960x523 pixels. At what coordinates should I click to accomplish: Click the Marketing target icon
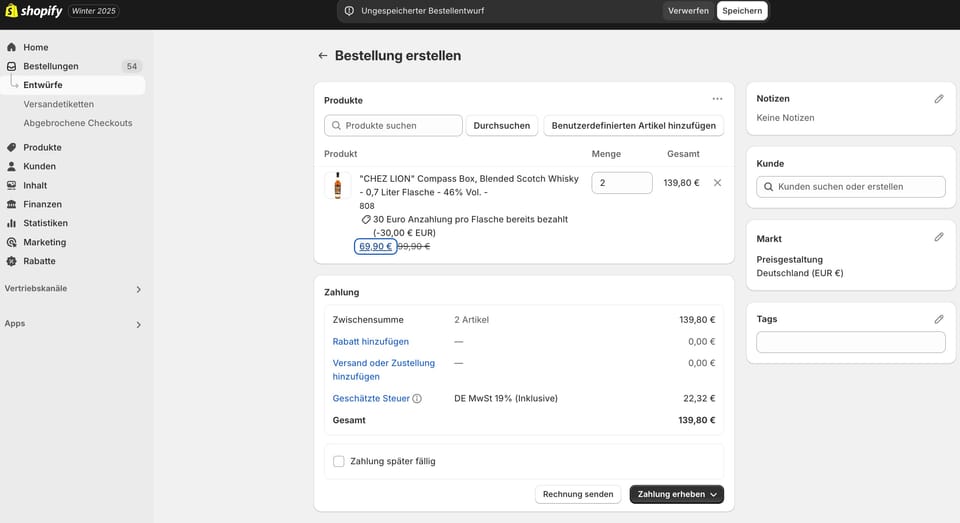click(11, 242)
